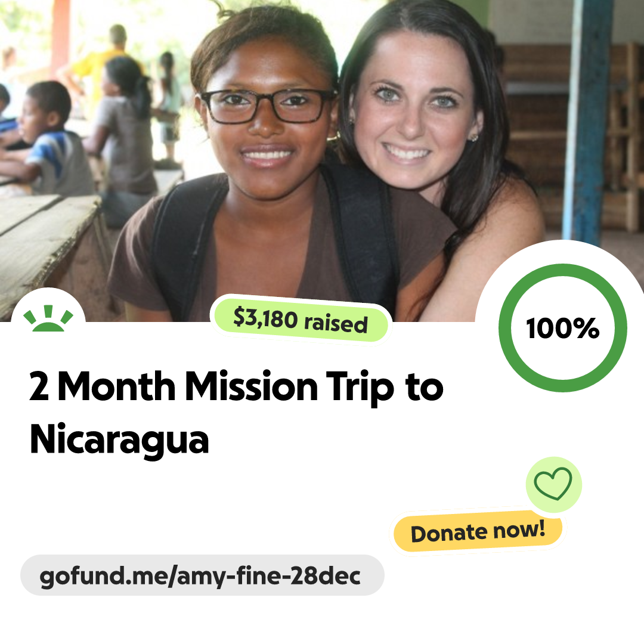
Task: Select the 100% progress ring
Action: pyautogui.click(x=563, y=328)
